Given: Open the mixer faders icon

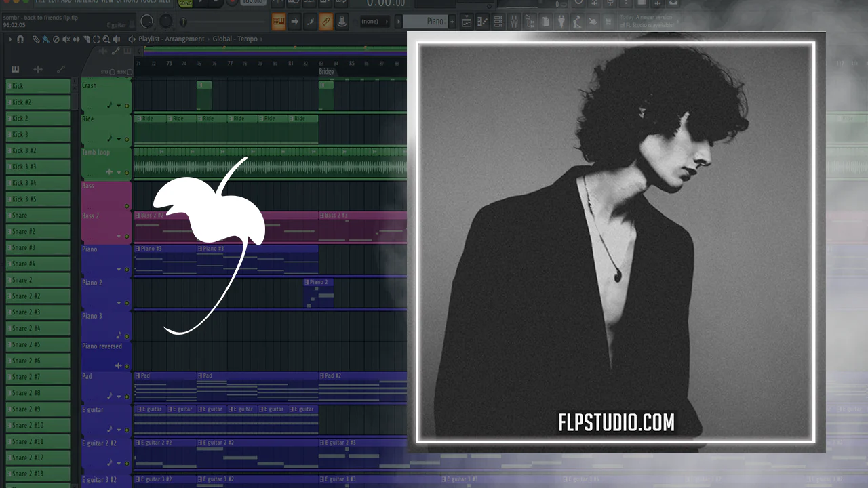Looking at the screenshot, I should (515, 22).
